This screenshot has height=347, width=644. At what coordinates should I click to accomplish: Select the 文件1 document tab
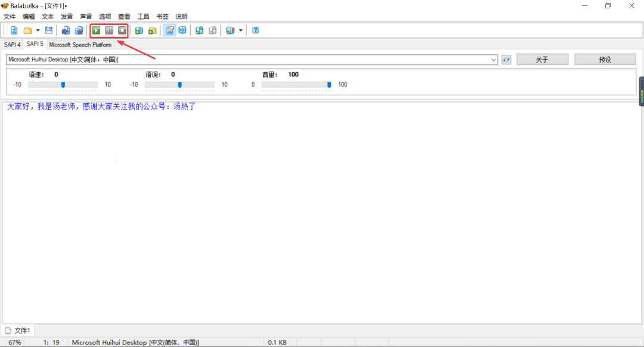[18, 330]
